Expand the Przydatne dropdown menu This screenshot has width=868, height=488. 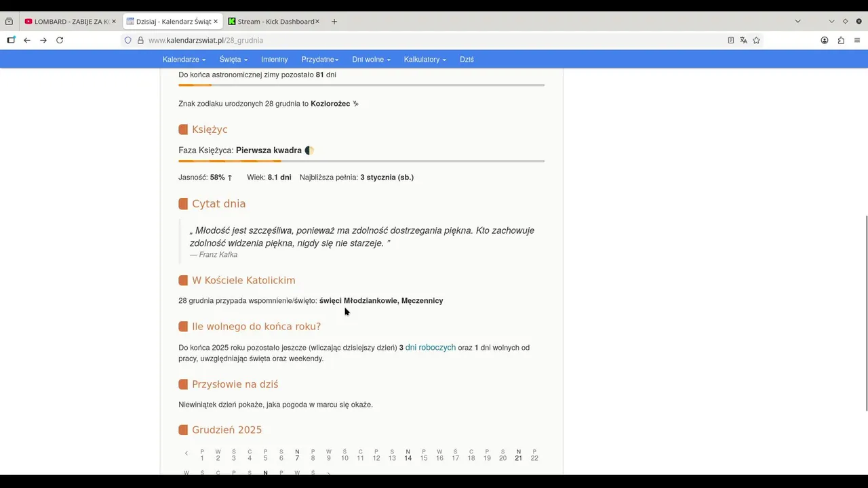tap(320, 60)
